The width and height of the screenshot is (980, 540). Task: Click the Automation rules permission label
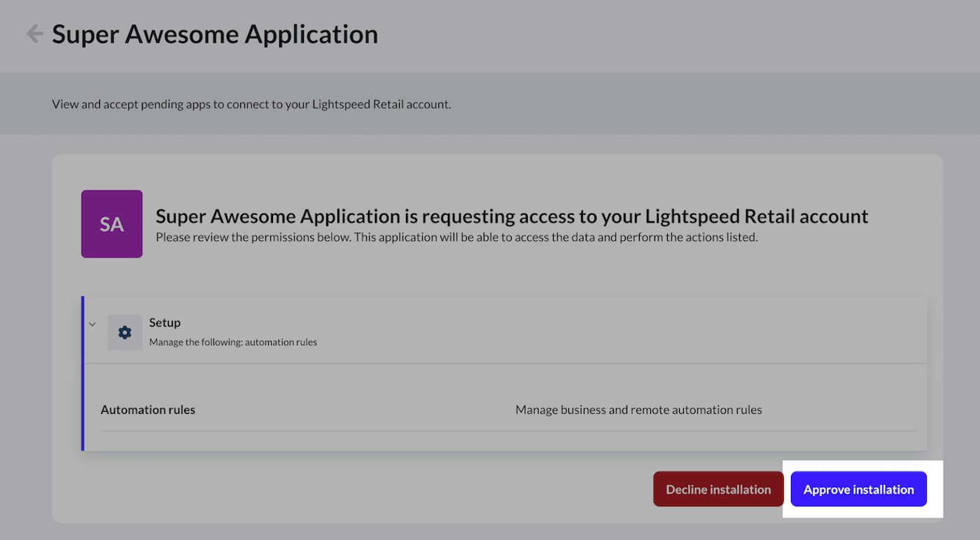148,410
